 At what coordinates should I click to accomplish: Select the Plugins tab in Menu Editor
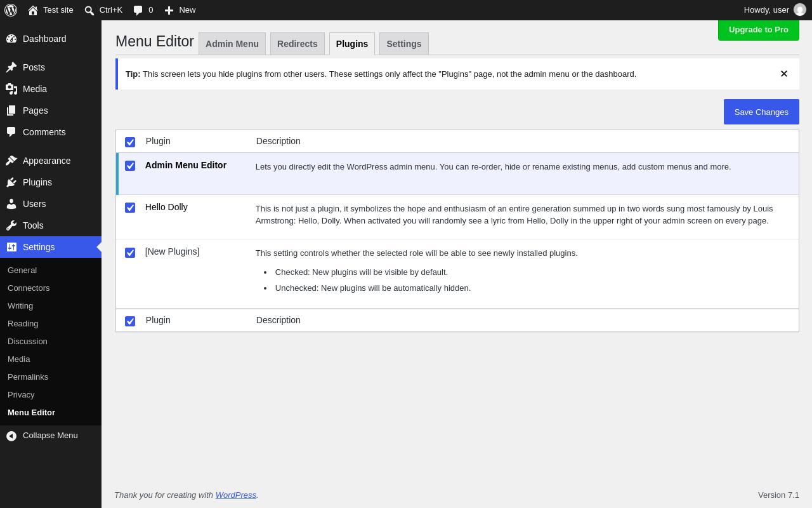(x=352, y=44)
